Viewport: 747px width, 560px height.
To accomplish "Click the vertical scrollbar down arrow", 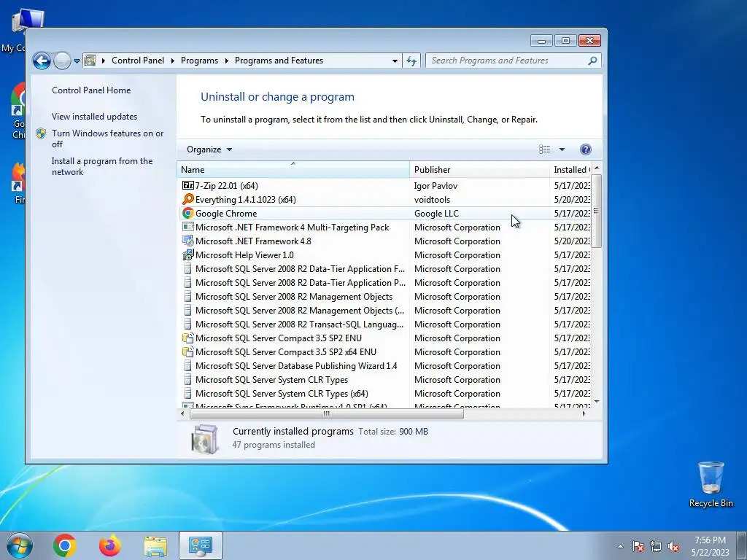I will 597,402.
